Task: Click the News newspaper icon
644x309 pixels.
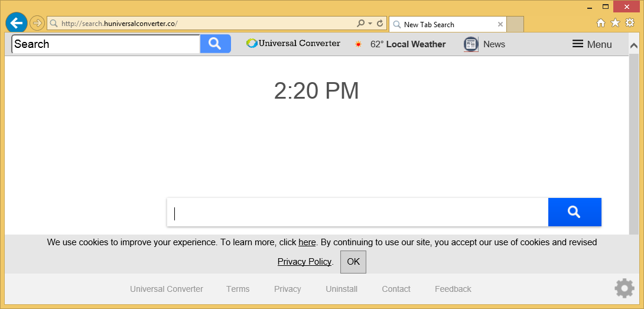Action: point(471,44)
